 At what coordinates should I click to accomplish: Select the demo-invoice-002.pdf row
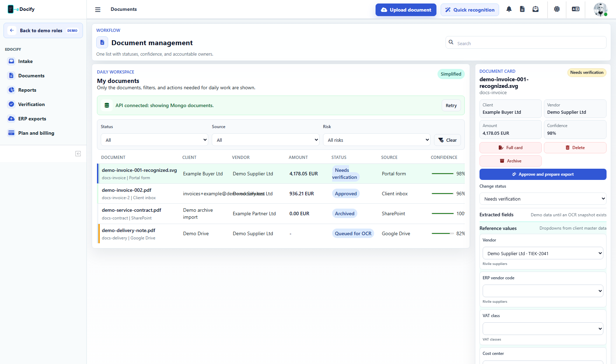click(281, 194)
